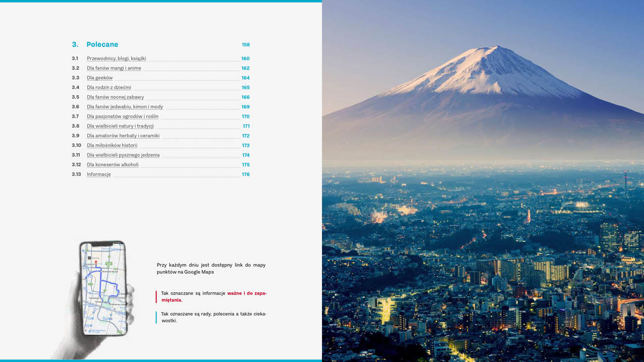Screen dimensions: 644x362
Task: Click "Dla koneserów alkoholi" contents entry
Action: 112,165
